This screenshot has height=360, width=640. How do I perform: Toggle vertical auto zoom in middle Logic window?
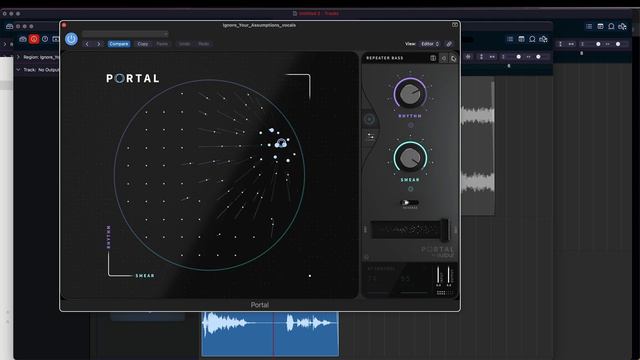click(x=482, y=57)
